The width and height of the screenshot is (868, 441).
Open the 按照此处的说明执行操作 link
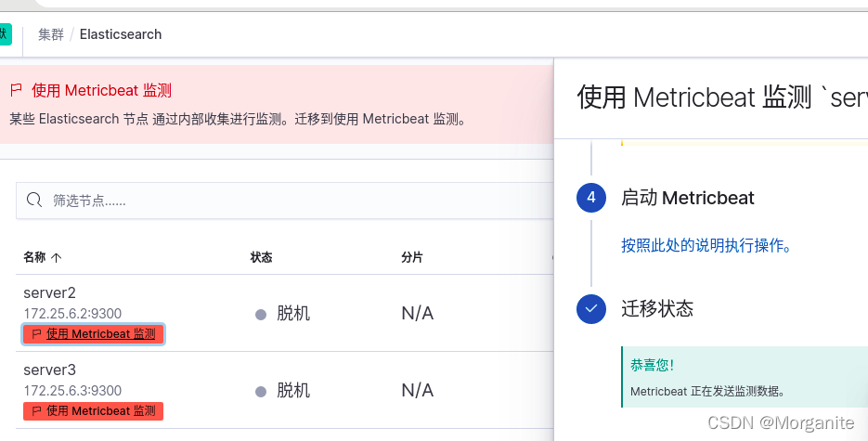[x=706, y=245]
